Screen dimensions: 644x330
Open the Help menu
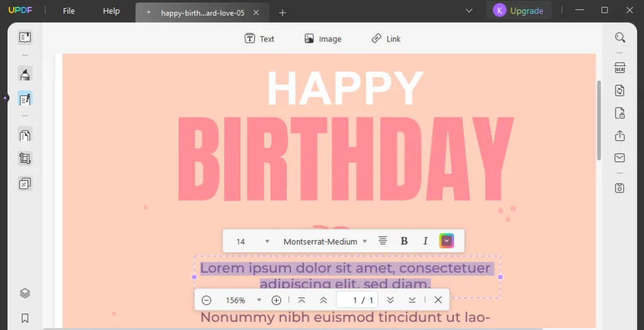point(111,11)
